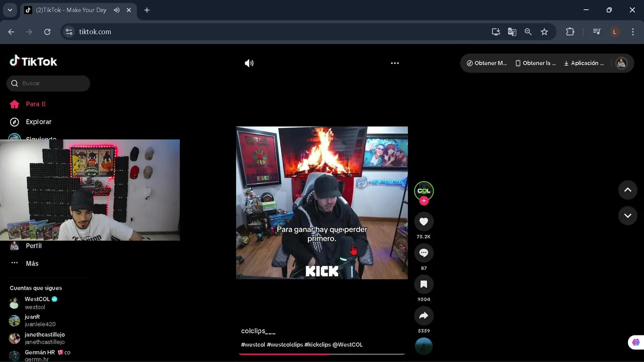This screenshot has width=644, height=362.
Task: Click the Obtener M... button
Action: (487, 63)
